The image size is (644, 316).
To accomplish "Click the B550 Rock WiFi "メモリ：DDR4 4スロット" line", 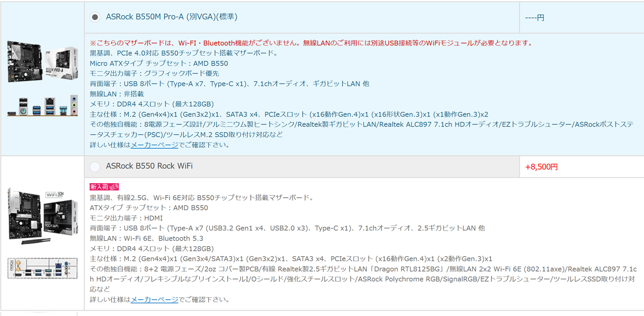I will (x=152, y=249).
